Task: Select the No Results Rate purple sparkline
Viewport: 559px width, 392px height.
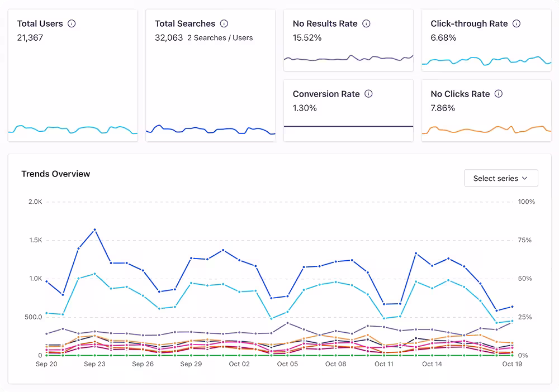Action: [x=348, y=58]
